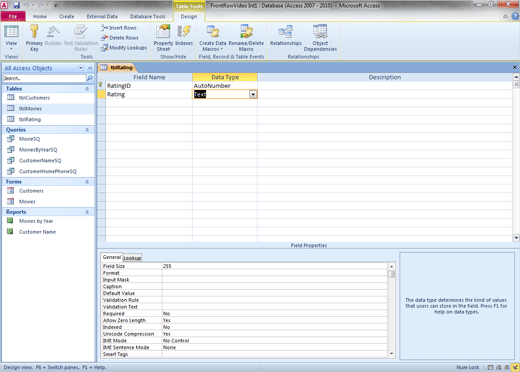520x372 pixels.
Task: Open Data Type dropdown for Rating field
Action: click(x=253, y=94)
